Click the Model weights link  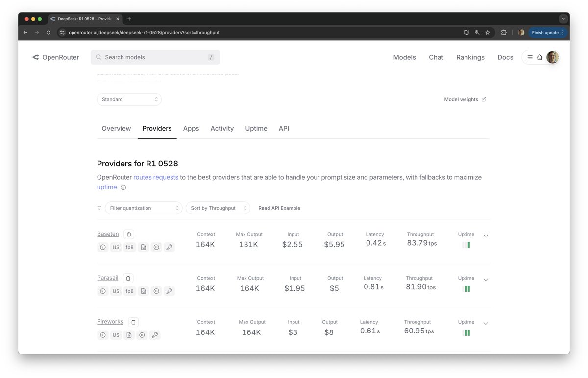(x=465, y=99)
